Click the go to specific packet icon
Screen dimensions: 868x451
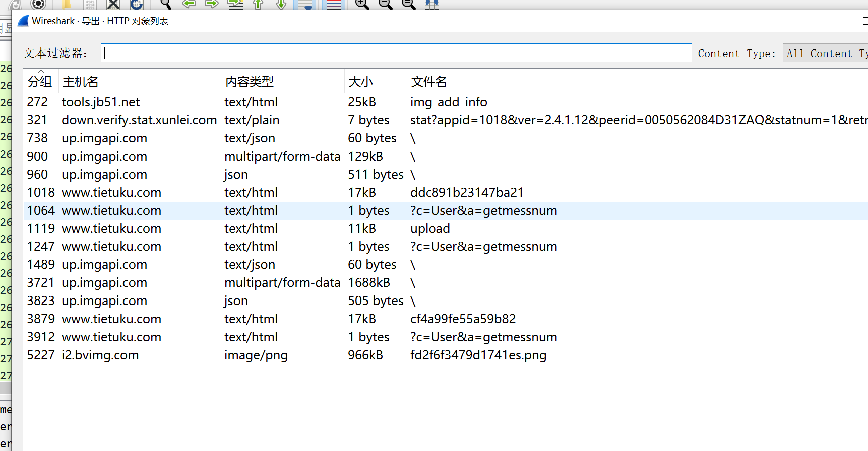(235, 4)
